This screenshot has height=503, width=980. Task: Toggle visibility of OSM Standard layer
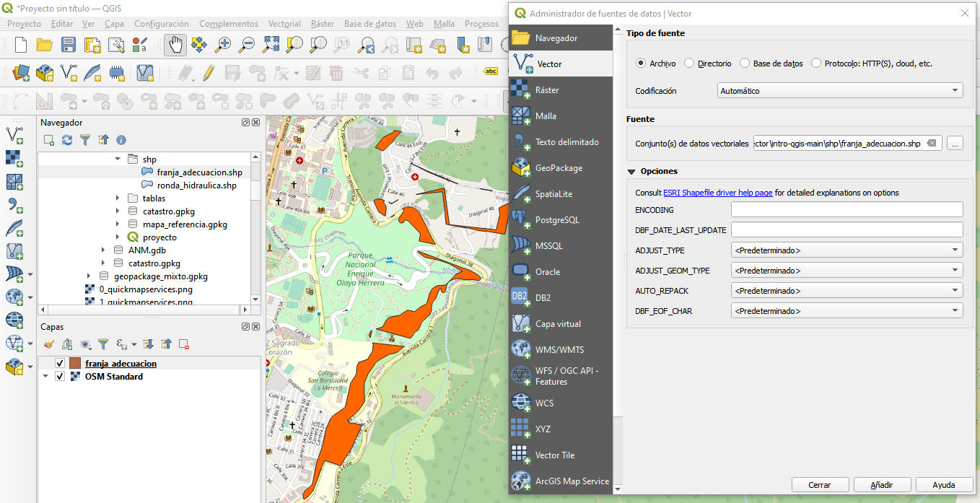(x=60, y=377)
